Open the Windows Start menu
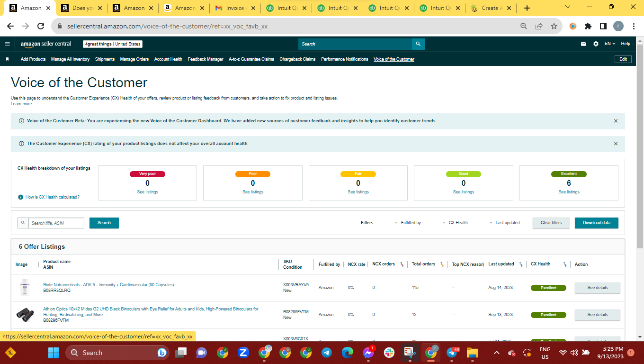The image size is (644, 364). pos(54,353)
